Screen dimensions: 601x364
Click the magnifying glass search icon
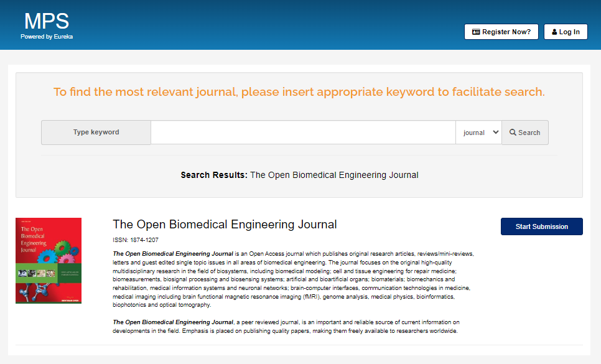point(513,133)
